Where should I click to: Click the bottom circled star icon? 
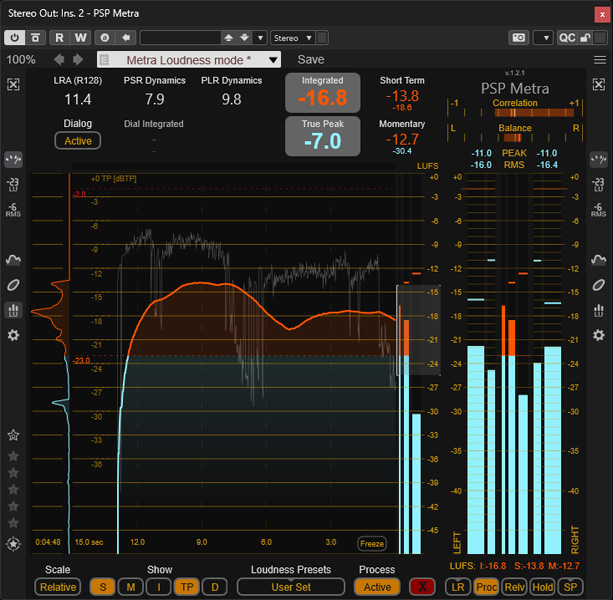tap(13, 544)
